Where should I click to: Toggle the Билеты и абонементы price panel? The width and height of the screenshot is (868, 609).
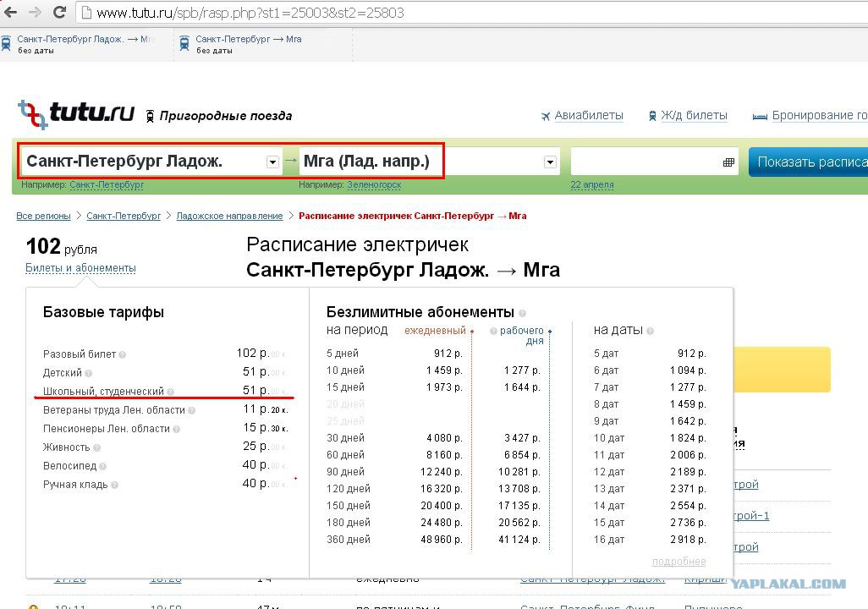click(x=80, y=268)
